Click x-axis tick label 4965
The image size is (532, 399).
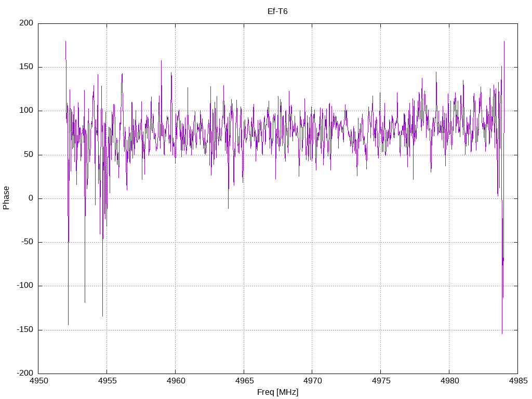point(245,381)
